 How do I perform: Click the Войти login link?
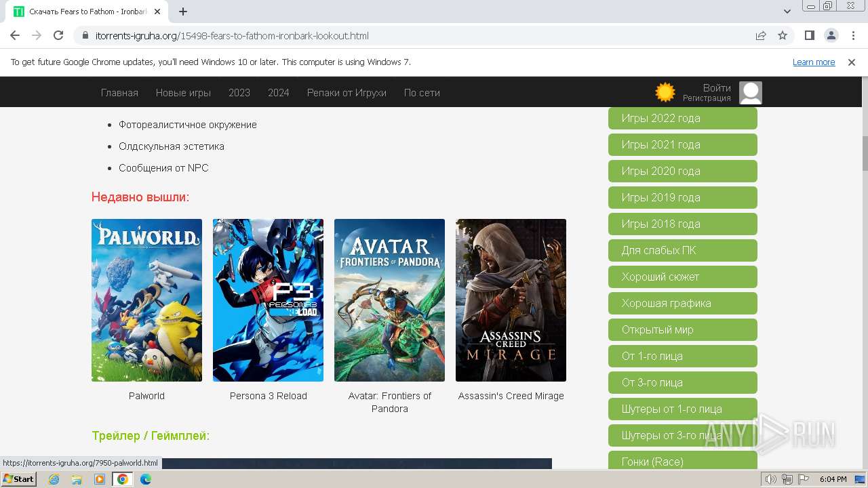coord(717,87)
